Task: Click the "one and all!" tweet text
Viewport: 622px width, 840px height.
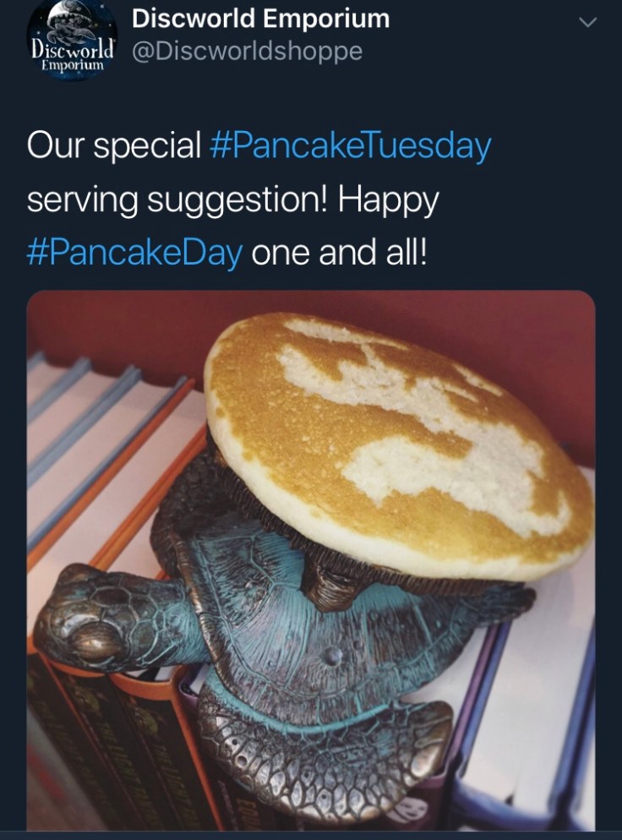Action: [340, 253]
